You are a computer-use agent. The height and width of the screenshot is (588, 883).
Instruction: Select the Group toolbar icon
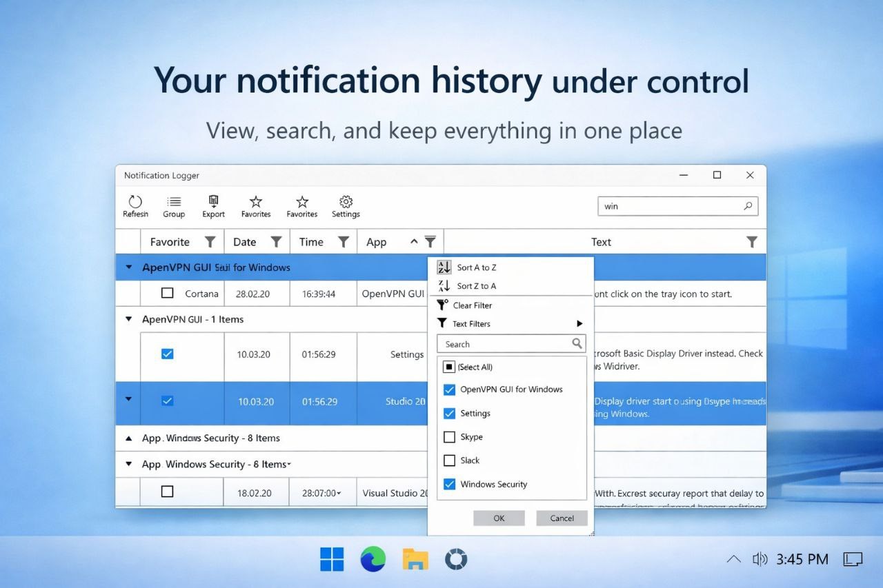(x=173, y=205)
